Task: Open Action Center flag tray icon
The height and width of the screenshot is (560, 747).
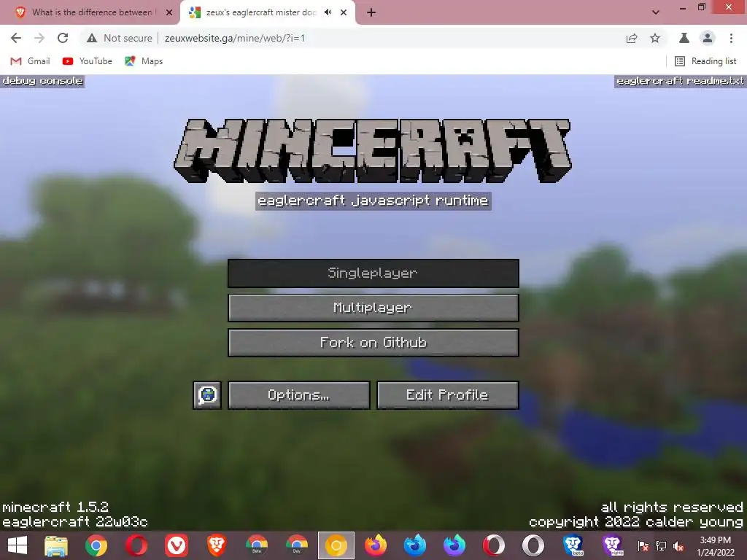Action: pyautogui.click(x=643, y=545)
